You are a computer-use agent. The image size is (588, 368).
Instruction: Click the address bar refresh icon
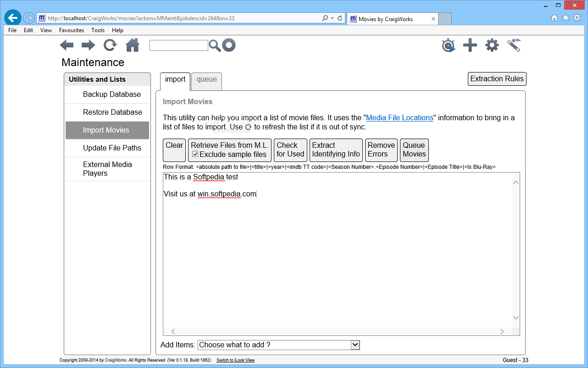[340, 18]
